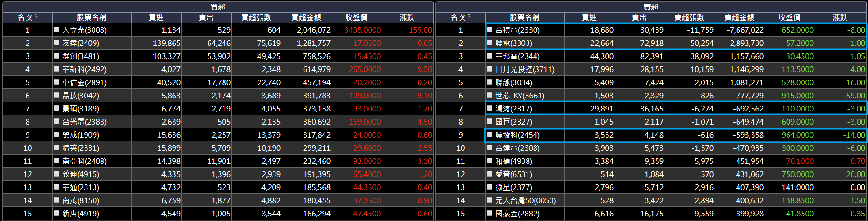Select checkbox for 元大台灣50(0050)

(x=490, y=200)
